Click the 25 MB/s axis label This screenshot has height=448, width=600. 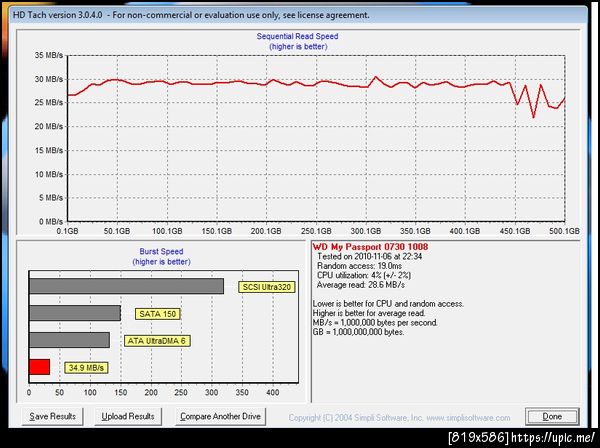pyautogui.click(x=49, y=103)
